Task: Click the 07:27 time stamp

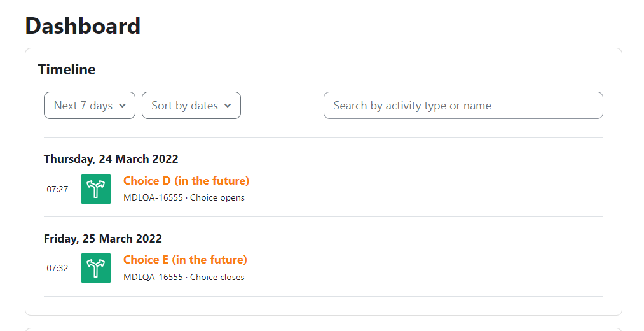Action: point(57,189)
